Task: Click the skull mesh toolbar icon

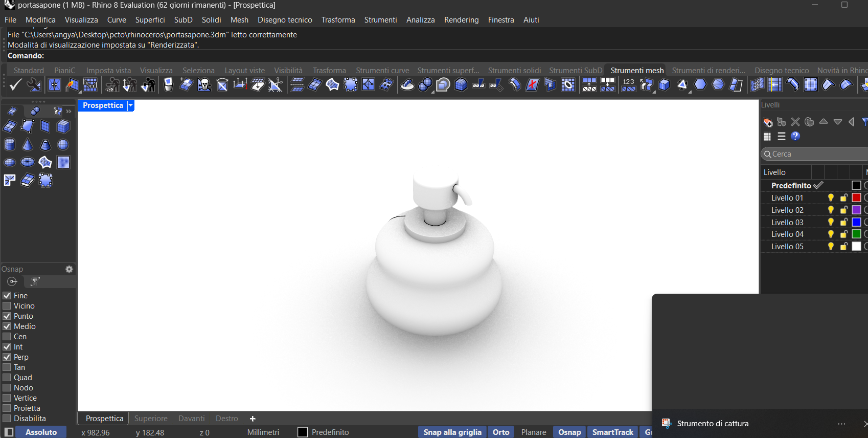Action: (204, 85)
